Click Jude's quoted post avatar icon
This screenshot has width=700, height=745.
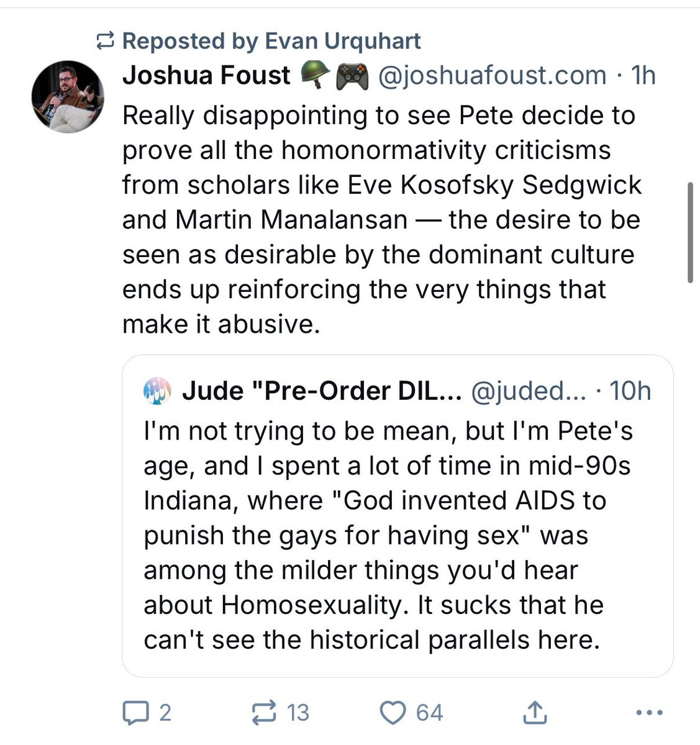(157, 391)
